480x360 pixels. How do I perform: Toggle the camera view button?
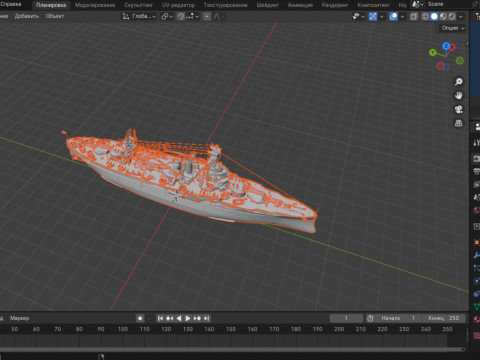point(459,110)
